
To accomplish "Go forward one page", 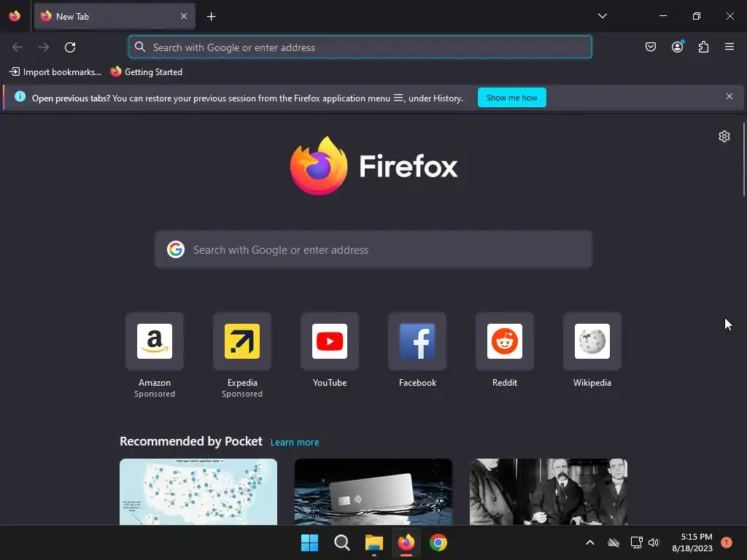I will [x=44, y=47].
